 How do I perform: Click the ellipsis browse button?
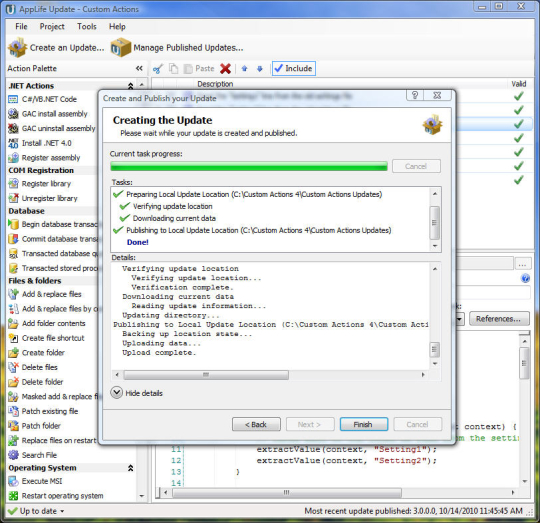click(522, 264)
